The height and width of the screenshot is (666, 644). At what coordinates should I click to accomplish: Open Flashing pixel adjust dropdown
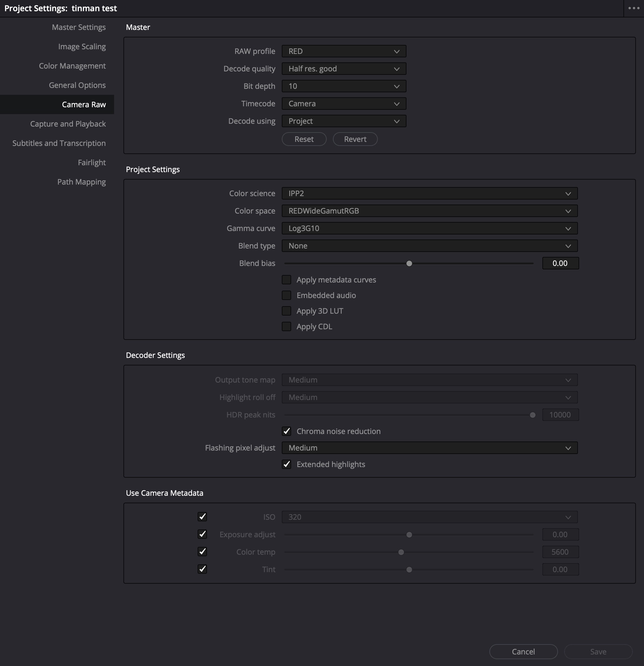pyautogui.click(x=429, y=448)
